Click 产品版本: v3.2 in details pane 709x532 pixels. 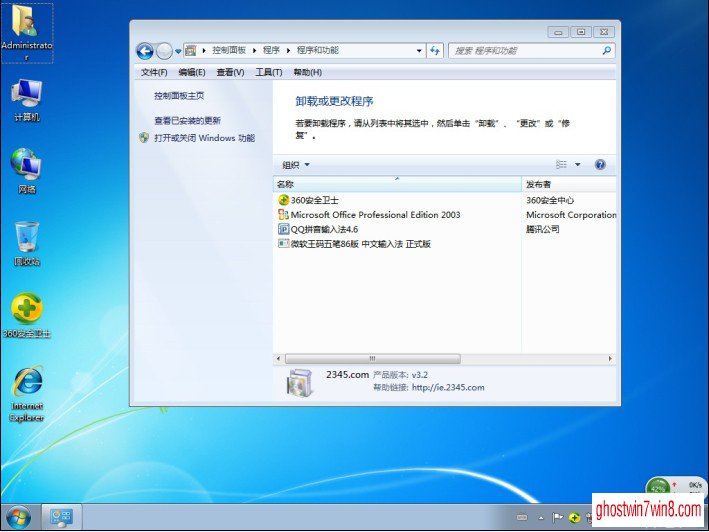coord(400,375)
